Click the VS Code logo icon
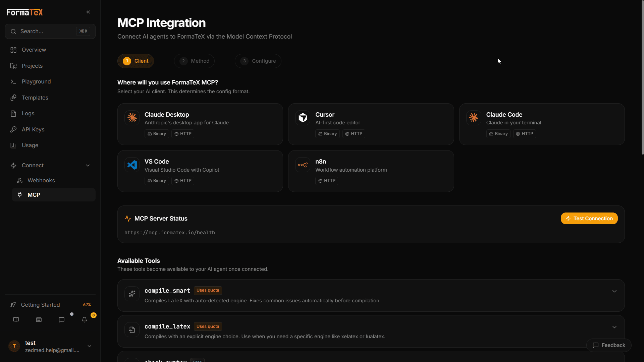This screenshot has width=644, height=362. pyautogui.click(x=132, y=165)
